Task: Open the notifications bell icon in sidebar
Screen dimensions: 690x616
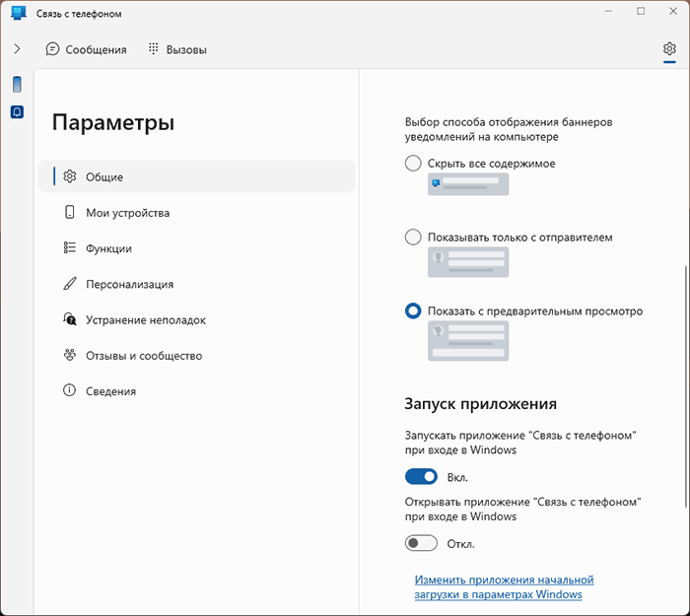Action: coord(17,112)
